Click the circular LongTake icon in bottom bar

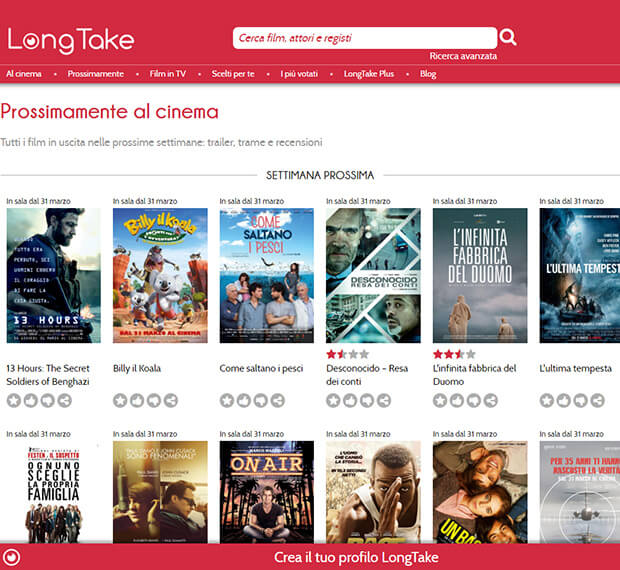coord(12,557)
